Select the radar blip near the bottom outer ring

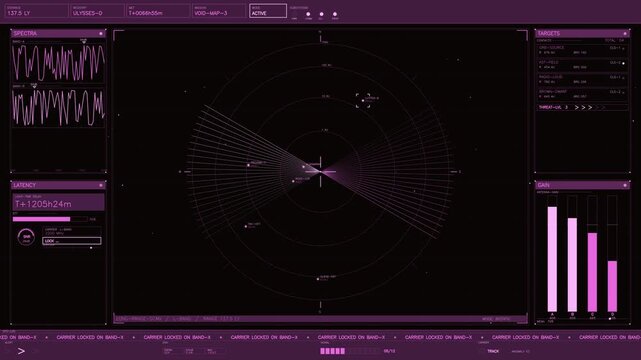(318, 279)
